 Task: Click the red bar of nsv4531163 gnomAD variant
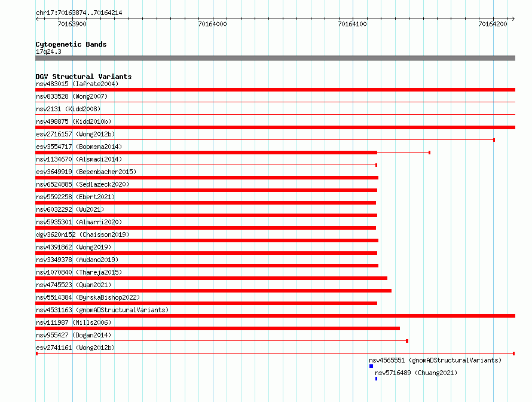tap(275, 316)
